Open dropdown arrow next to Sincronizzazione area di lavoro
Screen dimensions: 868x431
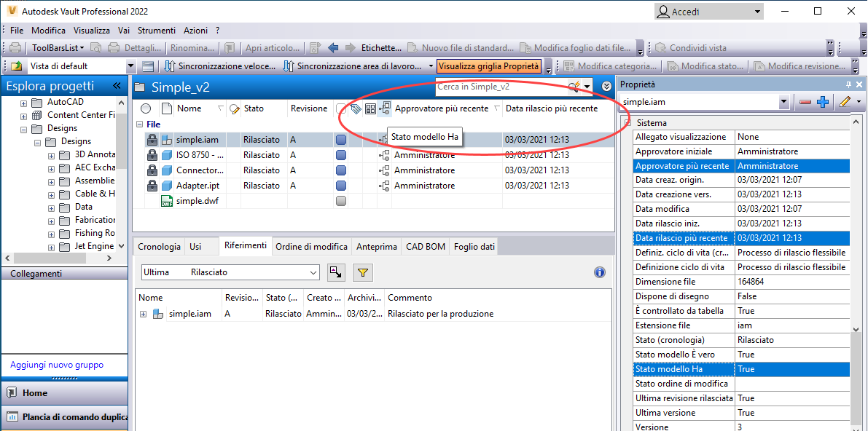pyautogui.click(x=431, y=66)
